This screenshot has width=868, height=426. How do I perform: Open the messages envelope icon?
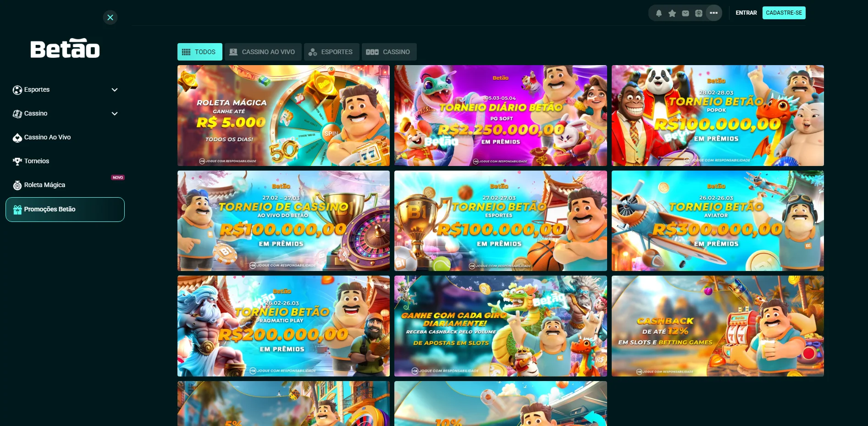coord(686,13)
